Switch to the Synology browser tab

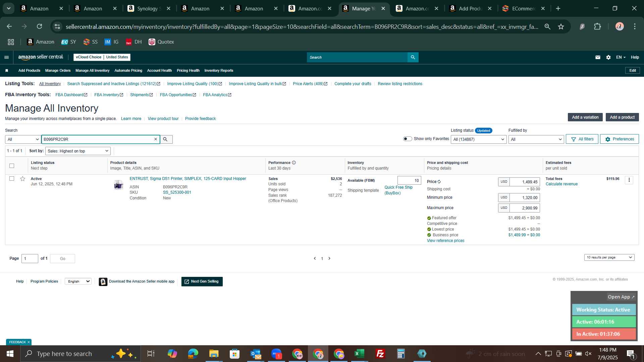tap(149, 8)
